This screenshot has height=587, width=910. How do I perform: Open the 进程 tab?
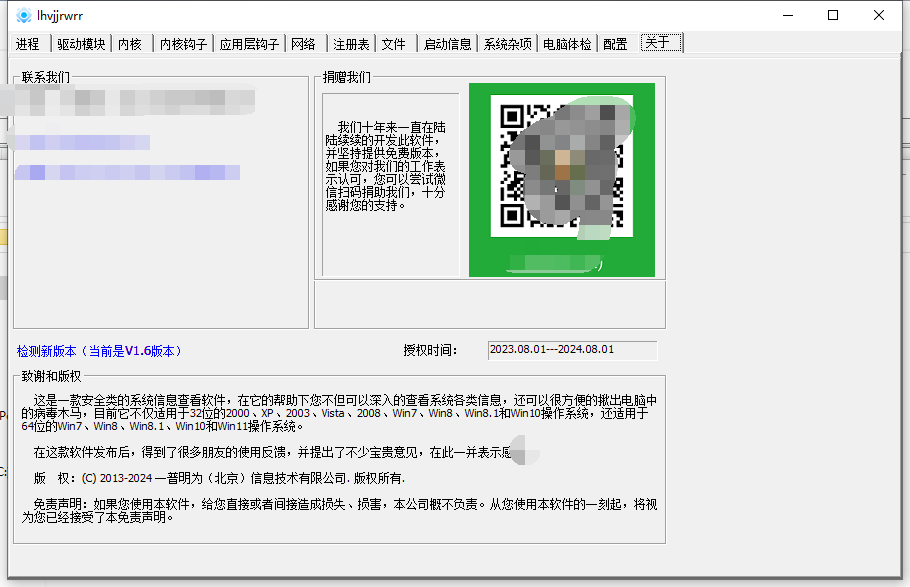pos(28,44)
